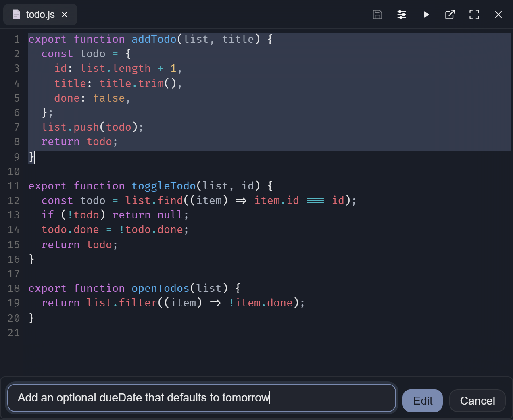Click 'const todo = {' on line 2
This screenshot has height=420, width=513.
pyautogui.click(x=86, y=54)
